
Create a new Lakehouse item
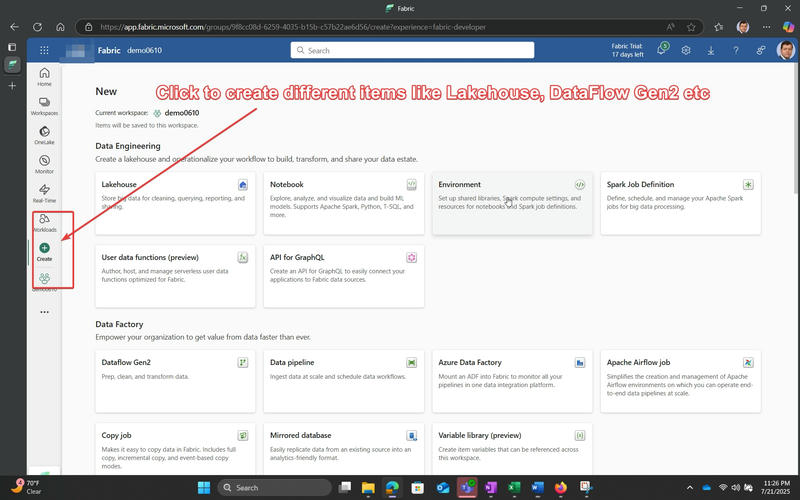click(175, 203)
